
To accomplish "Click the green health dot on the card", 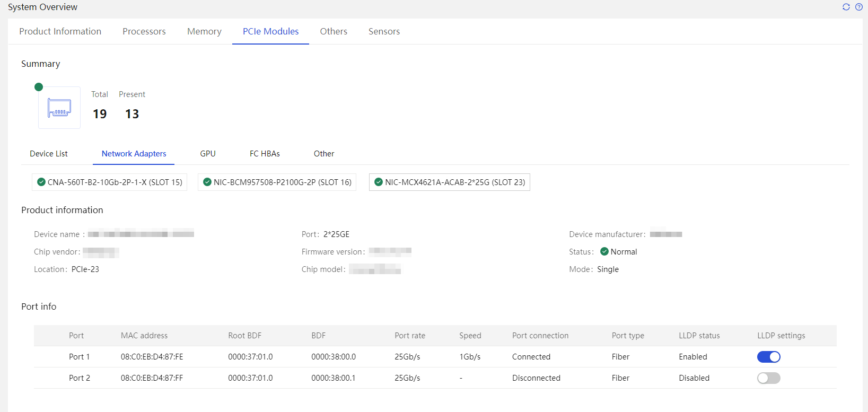I will coord(39,87).
